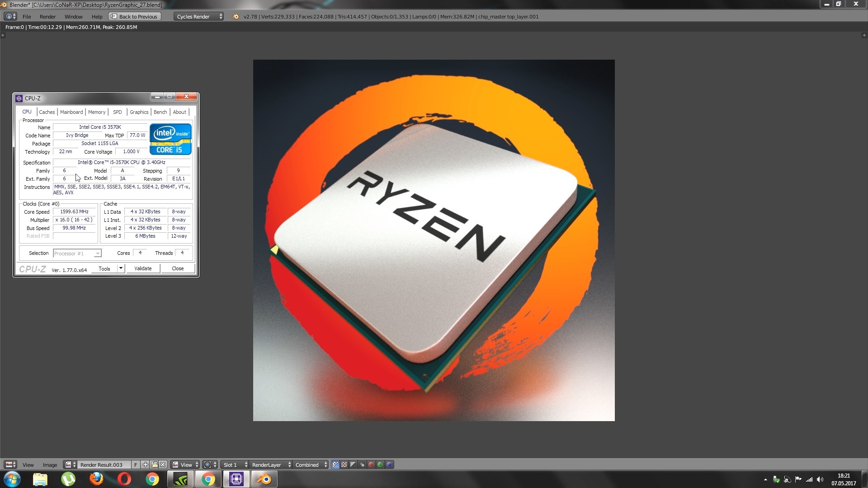This screenshot has height=488, width=868.
Task: Select the CPU tab in CPU-Z
Action: 27,112
